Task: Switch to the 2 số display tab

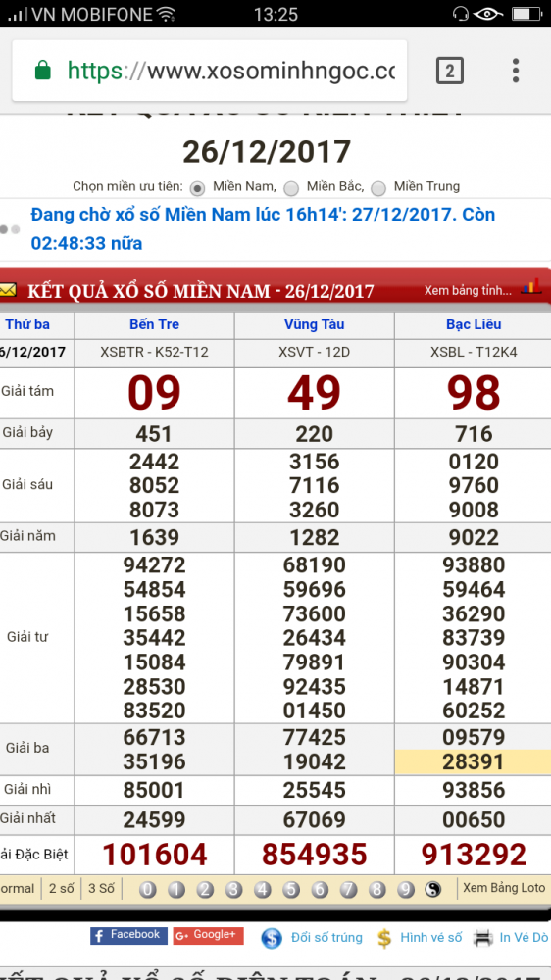Action: tap(62, 888)
